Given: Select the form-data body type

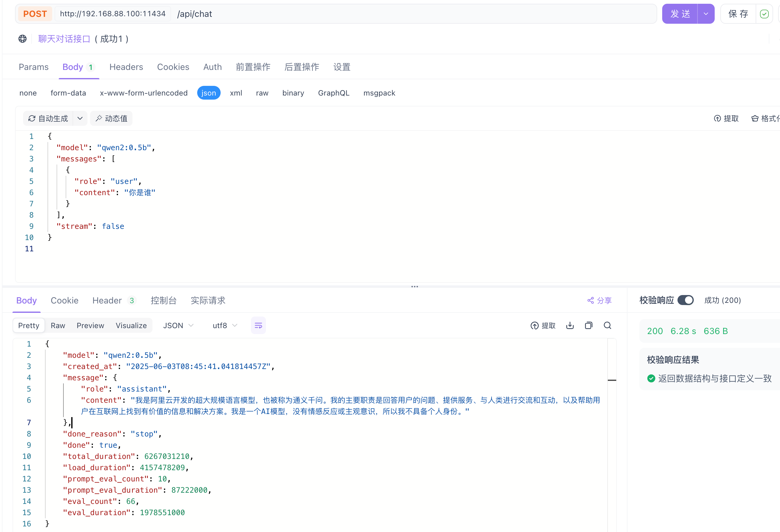Looking at the screenshot, I should click(68, 93).
